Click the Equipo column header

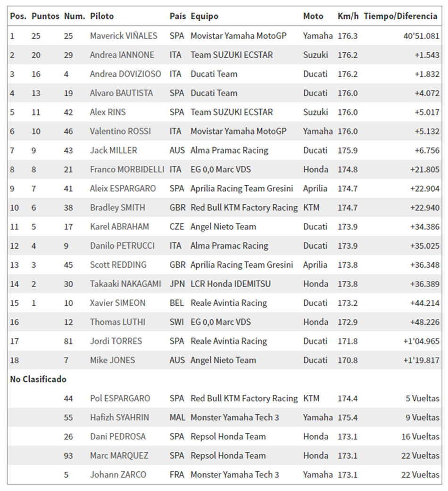point(205,16)
